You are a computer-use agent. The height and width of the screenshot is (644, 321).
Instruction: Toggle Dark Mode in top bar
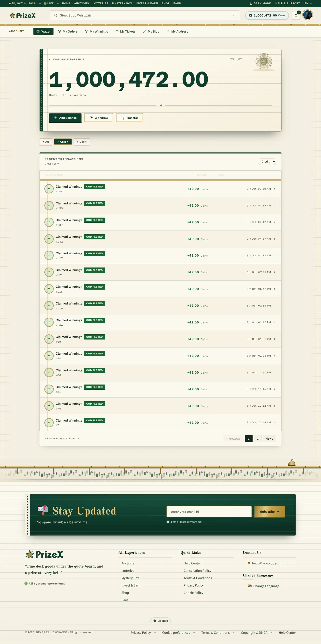click(x=260, y=4)
